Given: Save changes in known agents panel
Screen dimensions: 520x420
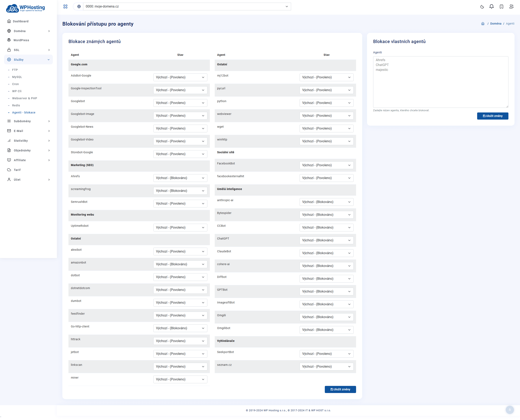Looking at the screenshot, I should coord(340,389).
